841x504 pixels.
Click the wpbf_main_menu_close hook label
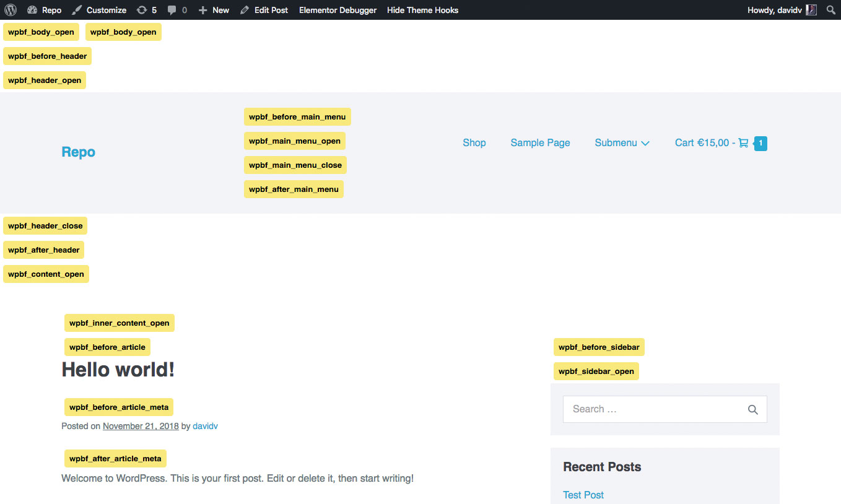coord(295,165)
